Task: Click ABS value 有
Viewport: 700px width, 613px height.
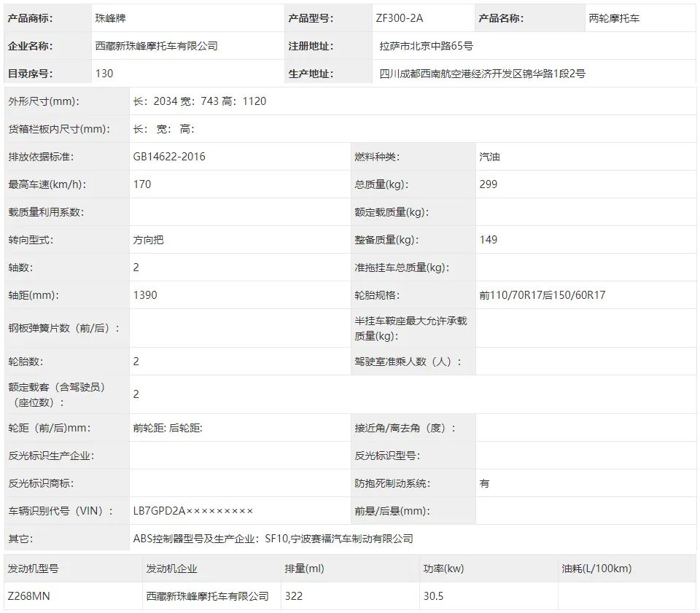Action: coord(484,483)
